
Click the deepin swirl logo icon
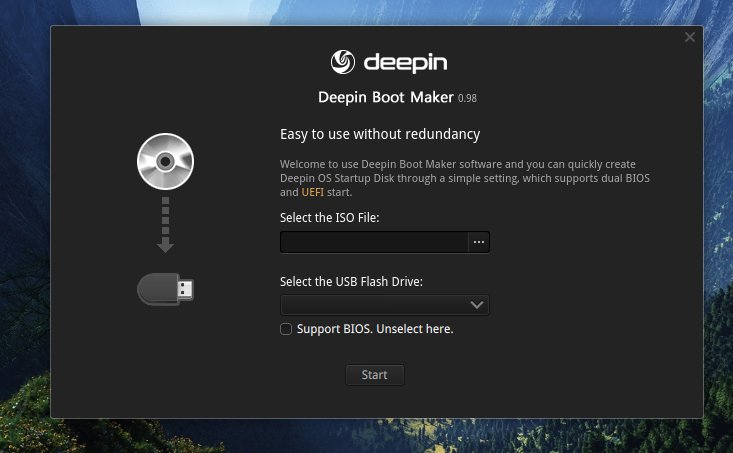tap(343, 63)
